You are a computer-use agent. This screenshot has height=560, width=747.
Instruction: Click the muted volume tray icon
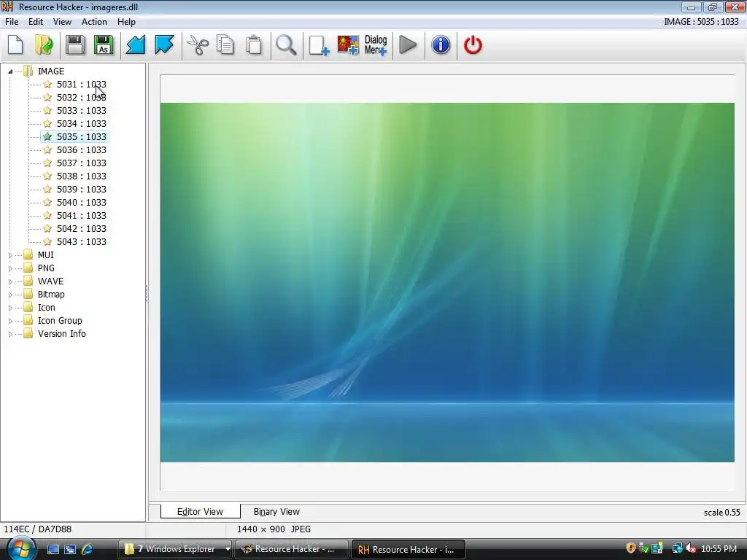(690, 548)
